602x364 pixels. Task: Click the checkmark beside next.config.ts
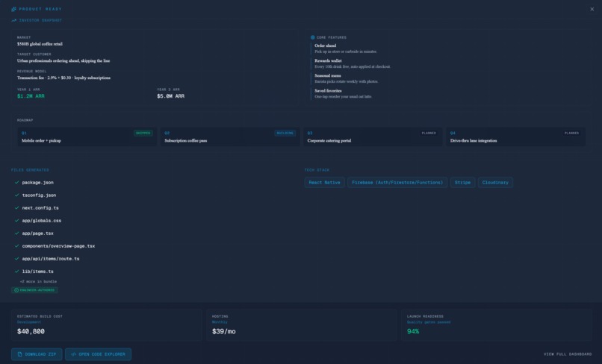tap(17, 208)
